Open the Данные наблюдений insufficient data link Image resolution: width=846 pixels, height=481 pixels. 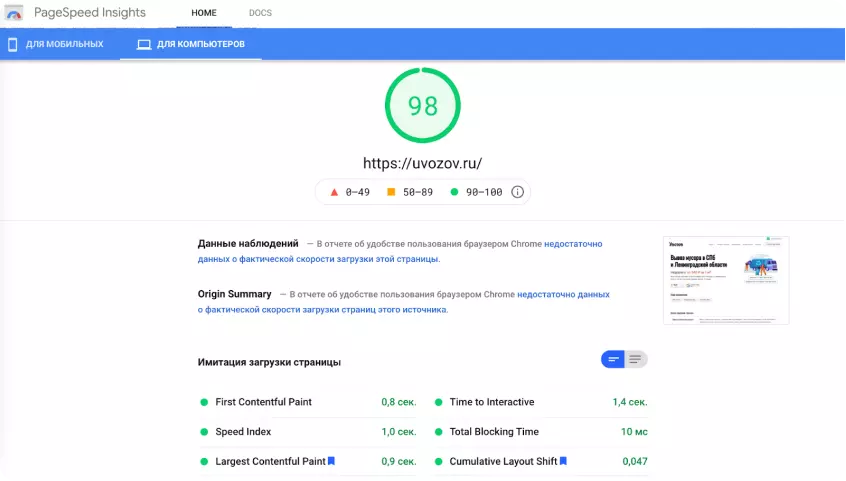[x=400, y=252]
